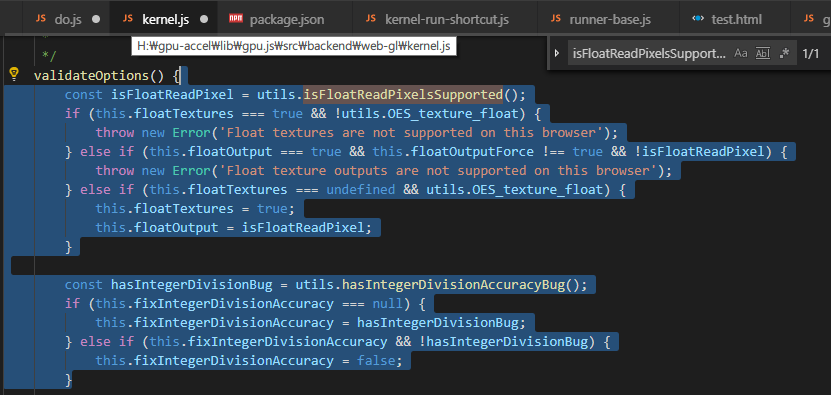
Task: Click the 'undefined' keyword in the code
Action: pyautogui.click(x=360, y=190)
